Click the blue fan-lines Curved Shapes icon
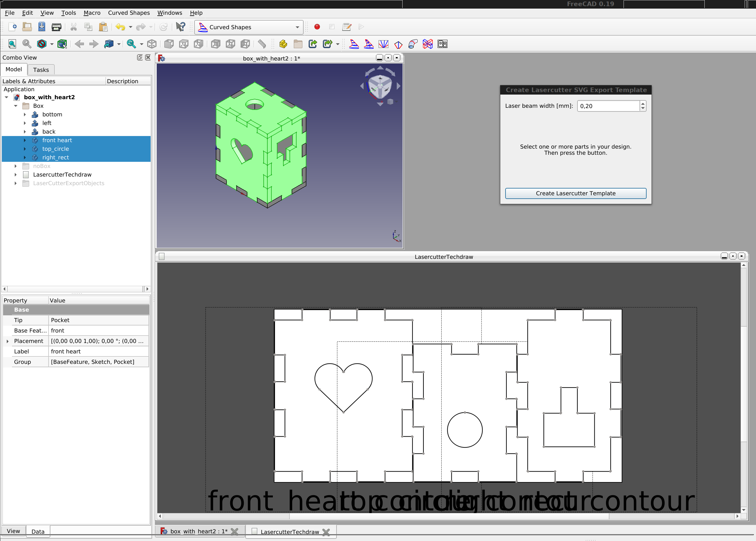This screenshot has height=541, width=756. 383,44
